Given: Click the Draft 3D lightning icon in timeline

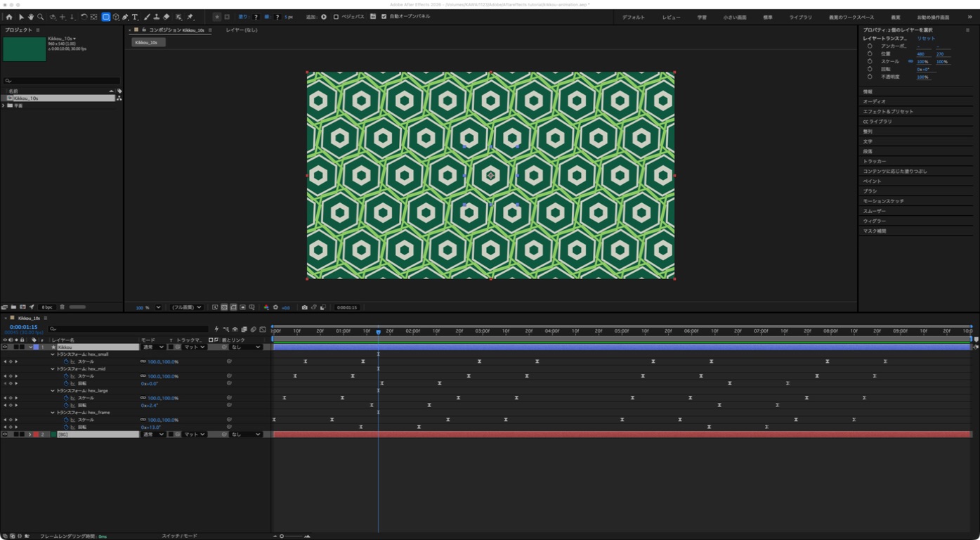Looking at the screenshot, I should click(216, 329).
